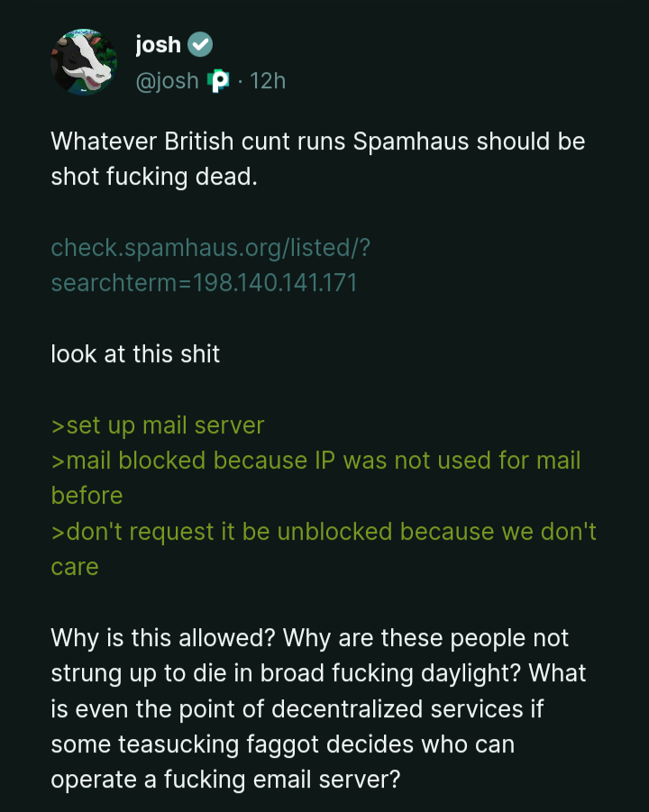Screen dimensions: 649x812
Task: Open the cow profile avatar
Action: coord(84,62)
